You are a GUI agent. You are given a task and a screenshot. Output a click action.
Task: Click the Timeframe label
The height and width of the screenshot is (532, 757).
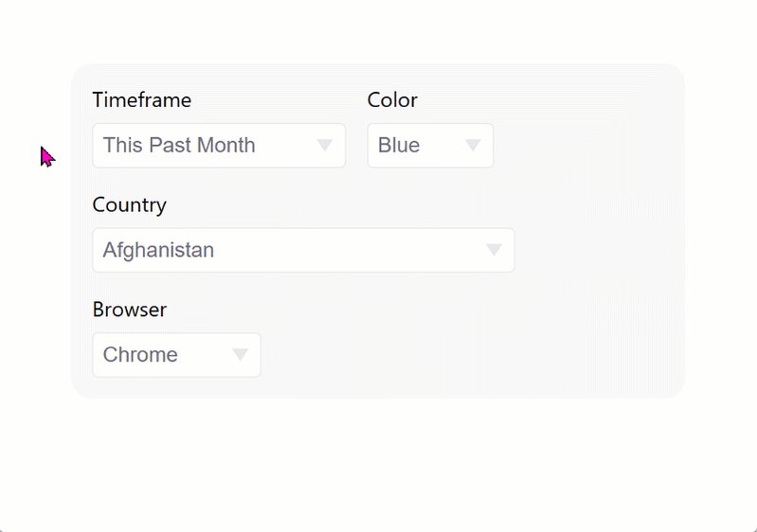pyautogui.click(x=142, y=99)
